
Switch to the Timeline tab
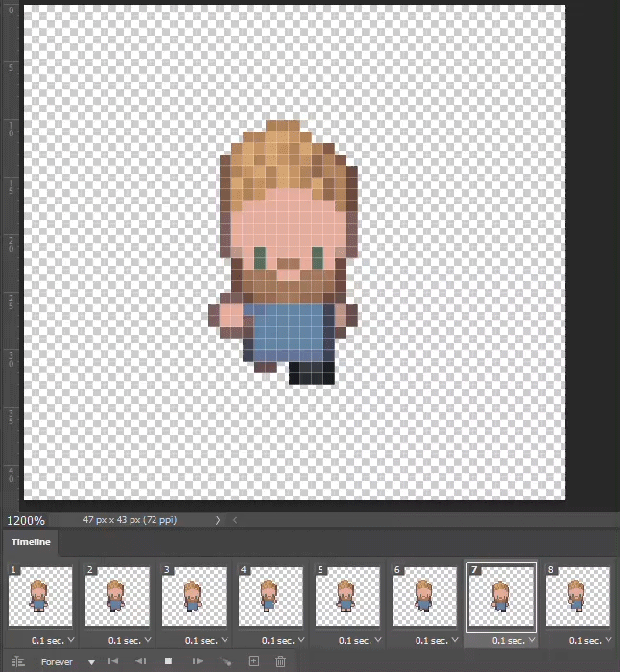point(30,542)
